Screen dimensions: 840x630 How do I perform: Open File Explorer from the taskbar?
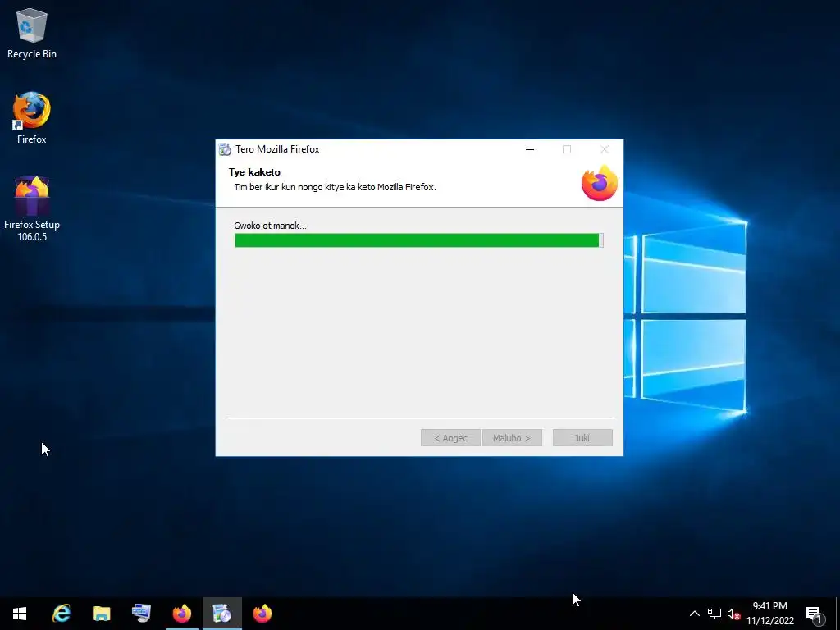point(101,614)
